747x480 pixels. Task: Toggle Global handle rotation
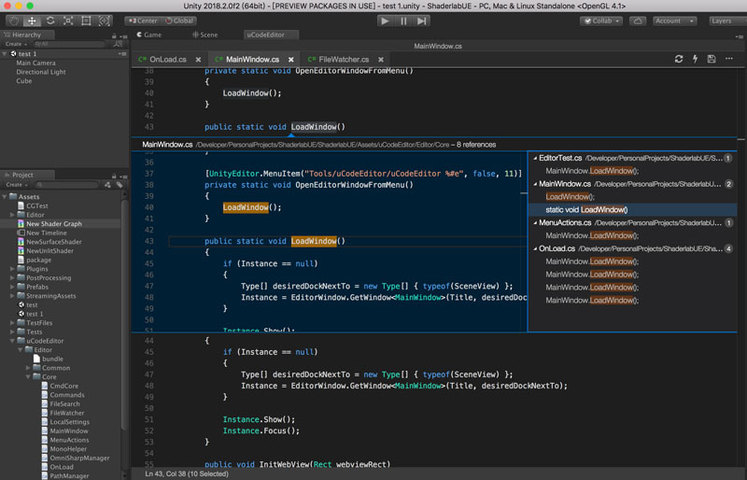click(179, 21)
